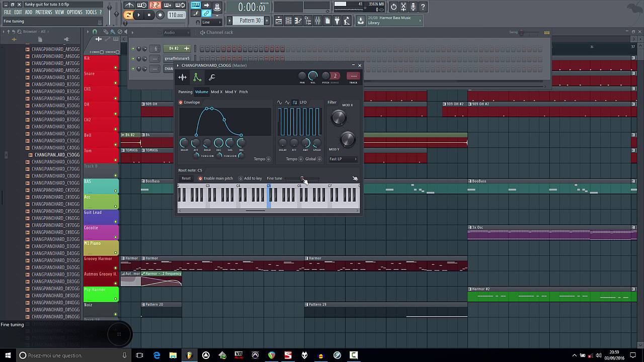The width and height of the screenshot is (644, 362).
Task: Click the playlist magnet snap icon
Action: tap(94, 32)
